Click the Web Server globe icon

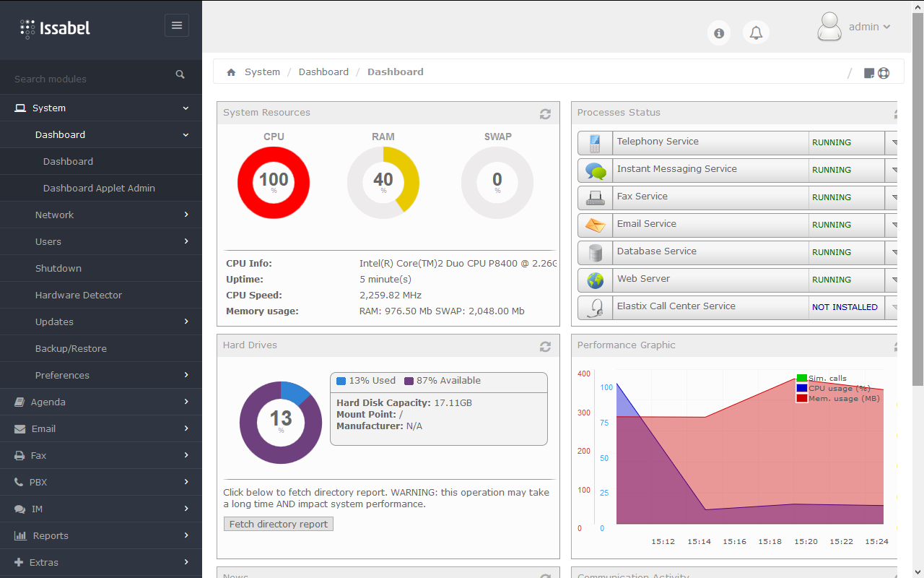click(x=596, y=280)
